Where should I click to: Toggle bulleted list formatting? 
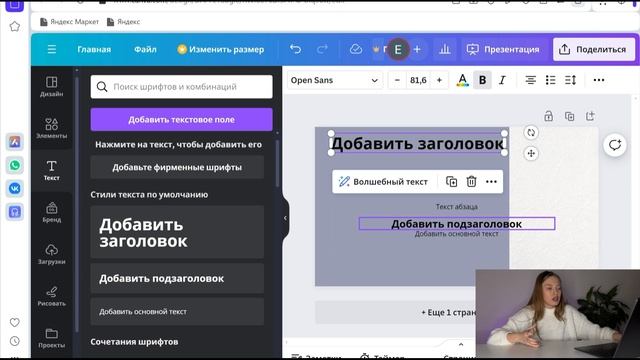[550, 80]
